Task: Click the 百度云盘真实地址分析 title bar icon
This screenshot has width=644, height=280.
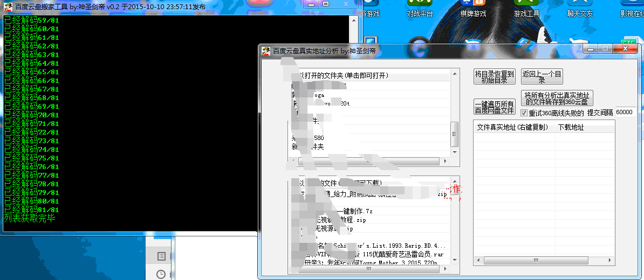Action: point(266,51)
